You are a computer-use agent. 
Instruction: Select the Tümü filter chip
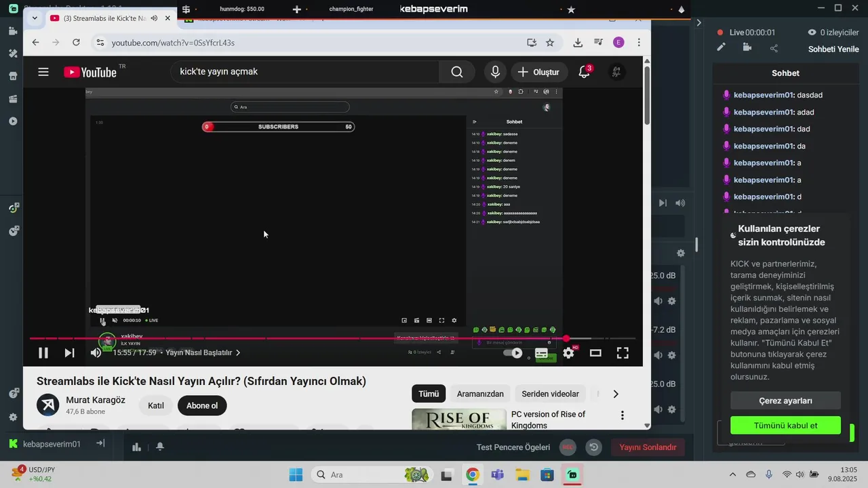point(429,394)
